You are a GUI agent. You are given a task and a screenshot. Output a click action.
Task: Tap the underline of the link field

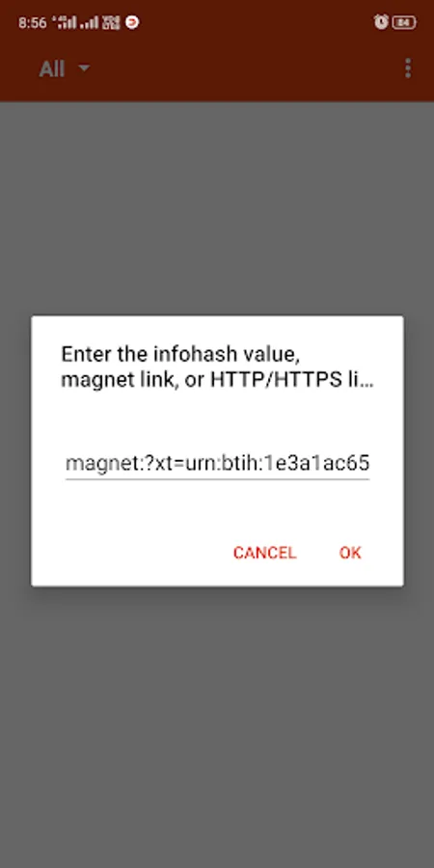217,478
